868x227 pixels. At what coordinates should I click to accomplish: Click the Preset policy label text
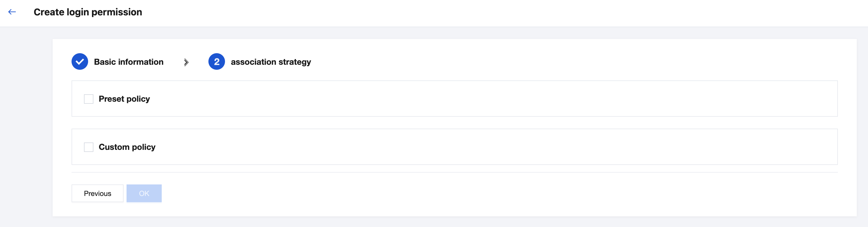(124, 99)
